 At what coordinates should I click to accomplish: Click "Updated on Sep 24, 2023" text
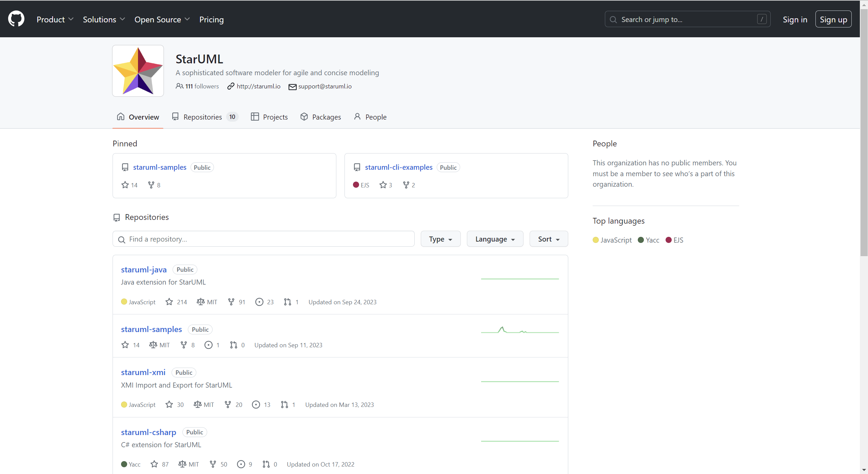(x=342, y=302)
